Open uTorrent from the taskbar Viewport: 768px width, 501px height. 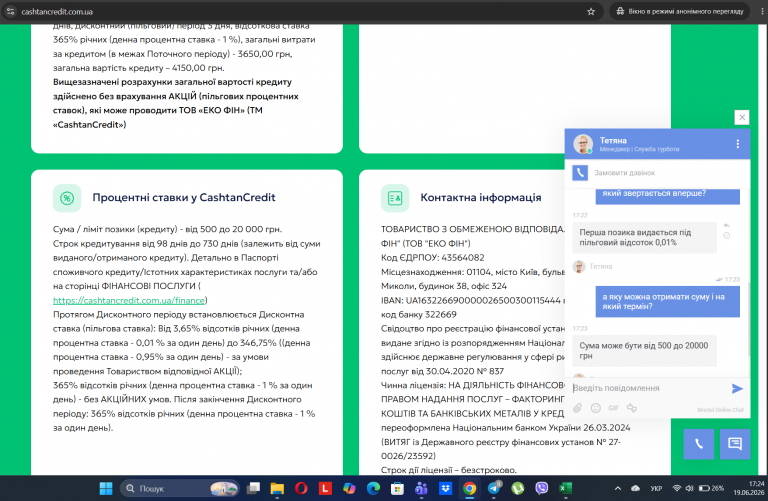coord(518,488)
